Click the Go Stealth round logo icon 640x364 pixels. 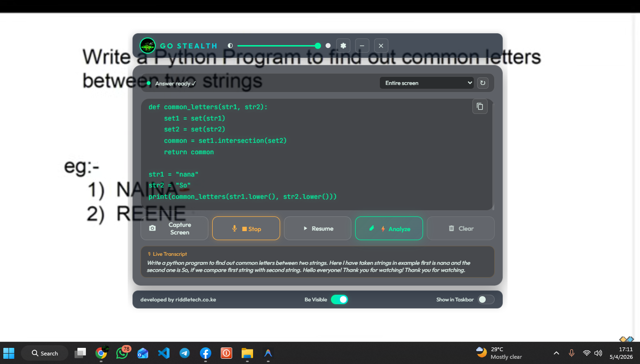coord(148,46)
